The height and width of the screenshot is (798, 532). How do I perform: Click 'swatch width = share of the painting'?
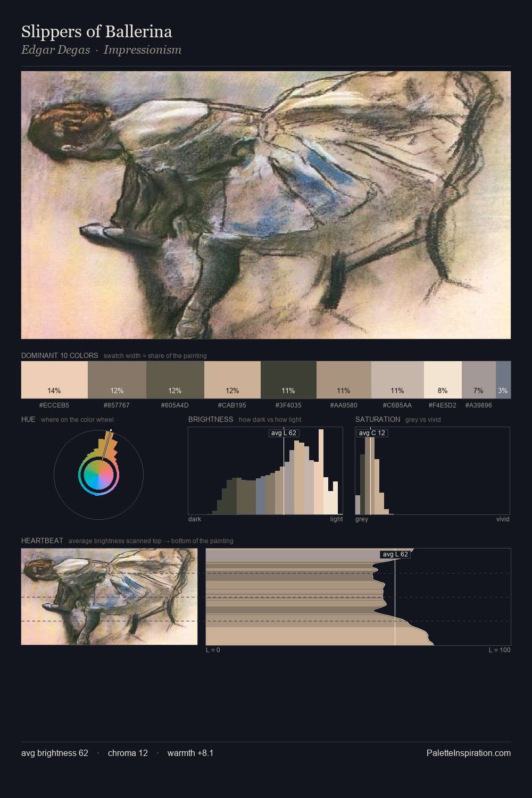point(155,356)
